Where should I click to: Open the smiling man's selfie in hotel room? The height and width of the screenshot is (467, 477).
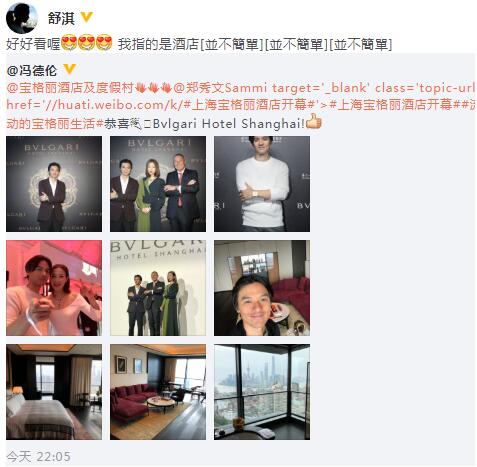point(262,288)
